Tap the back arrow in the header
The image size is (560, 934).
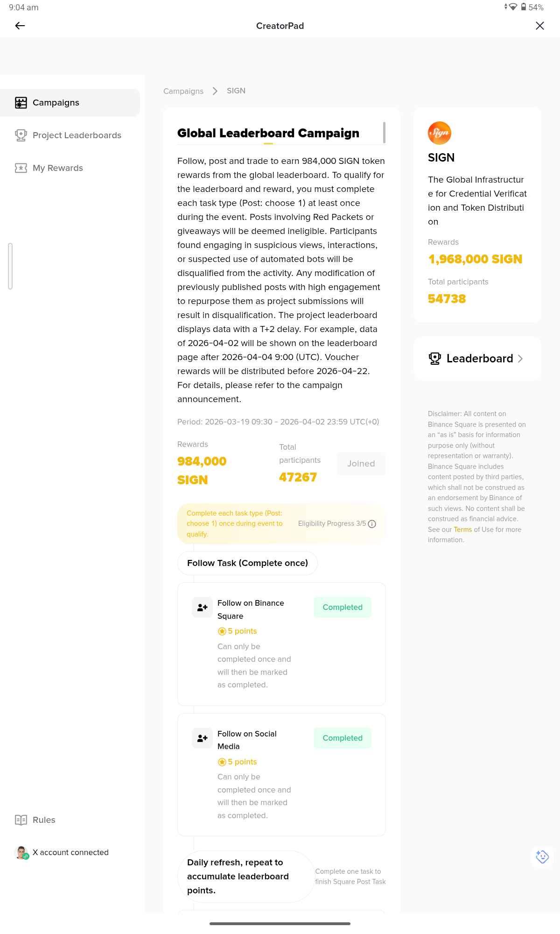pos(20,26)
